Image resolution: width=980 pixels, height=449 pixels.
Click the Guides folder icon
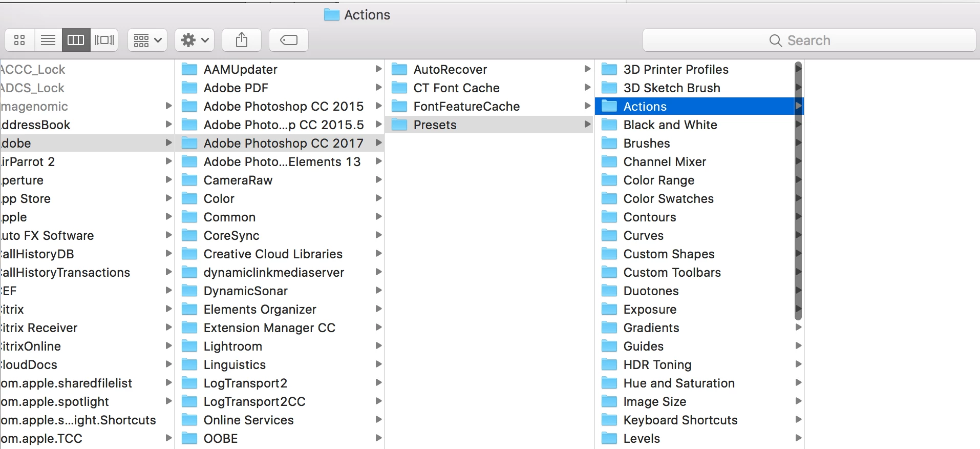(x=609, y=346)
